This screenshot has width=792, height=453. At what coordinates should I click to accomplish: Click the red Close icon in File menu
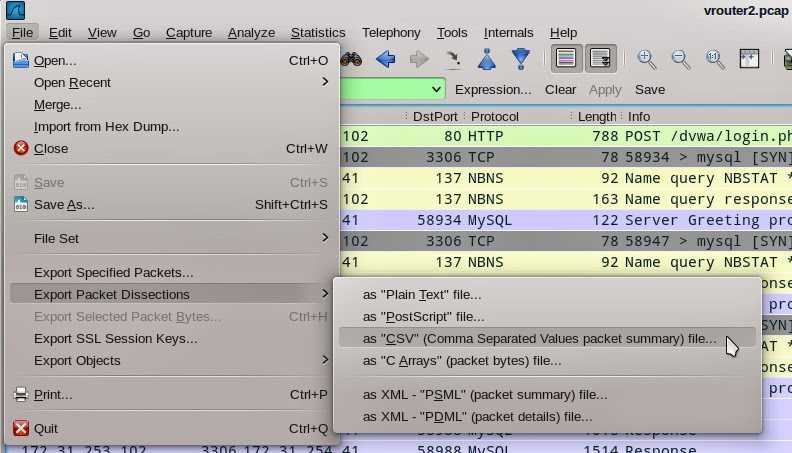21,148
